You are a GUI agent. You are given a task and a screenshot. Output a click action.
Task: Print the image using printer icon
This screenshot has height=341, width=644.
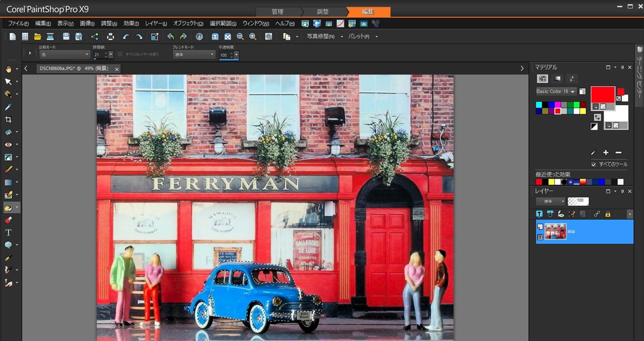(111, 37)
